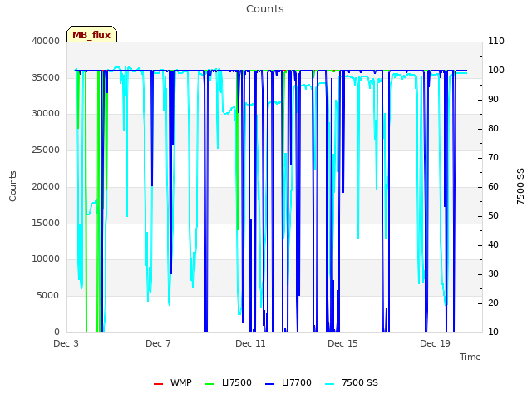Click the 90 right axis tick label

pyautogui.click(x=493, y=100)
